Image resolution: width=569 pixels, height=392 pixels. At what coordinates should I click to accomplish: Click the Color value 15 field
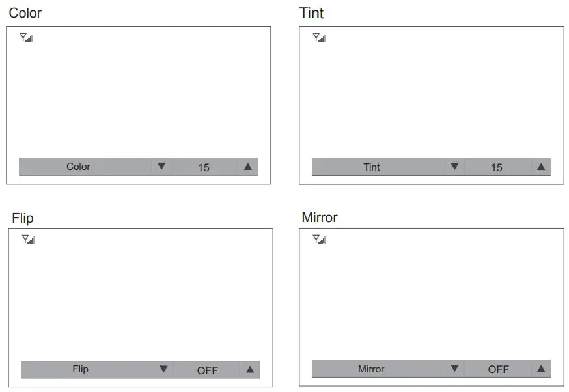pos(204,167)
